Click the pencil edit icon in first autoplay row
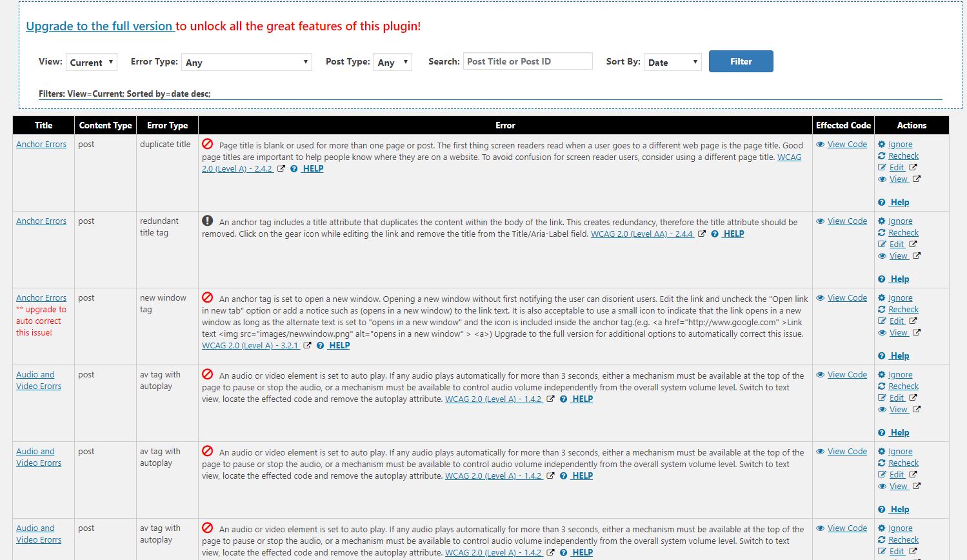The width and height of the screenshot is (967, 560). (882, 398)
